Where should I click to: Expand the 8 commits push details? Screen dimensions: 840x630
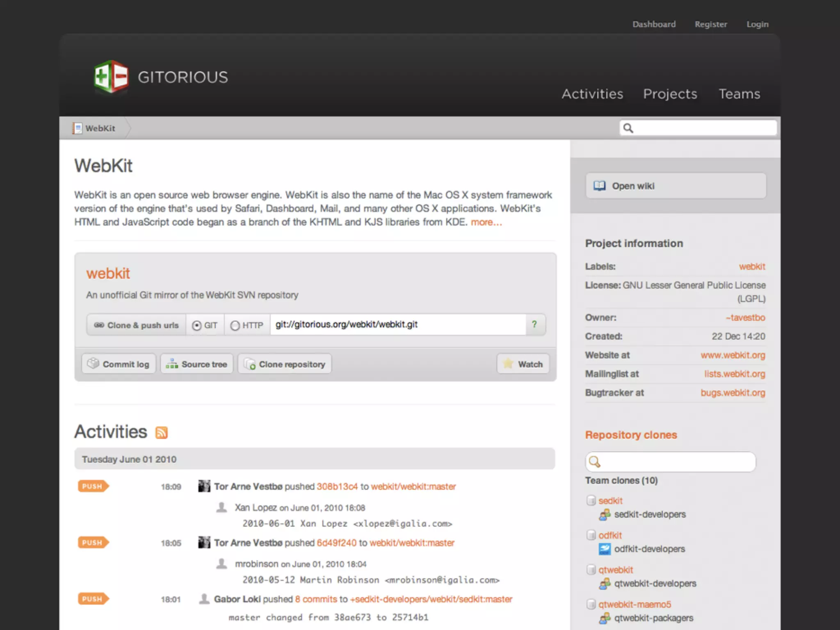click(315, 599)
